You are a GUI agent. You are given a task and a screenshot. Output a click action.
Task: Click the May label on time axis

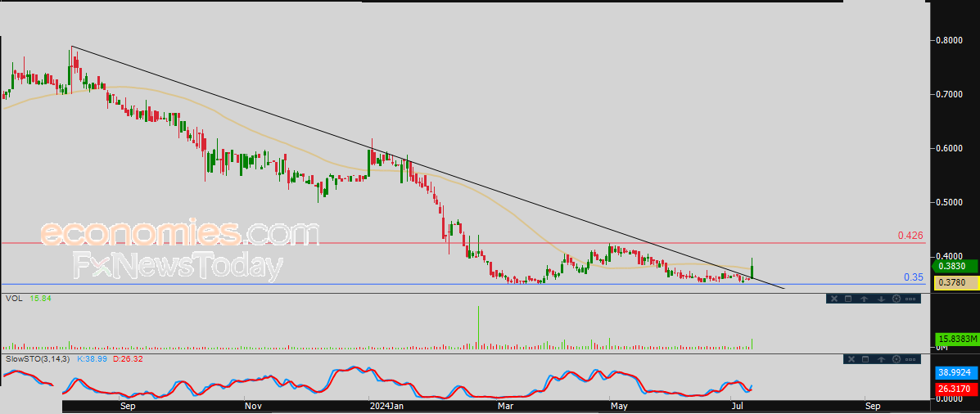point(620,407)
